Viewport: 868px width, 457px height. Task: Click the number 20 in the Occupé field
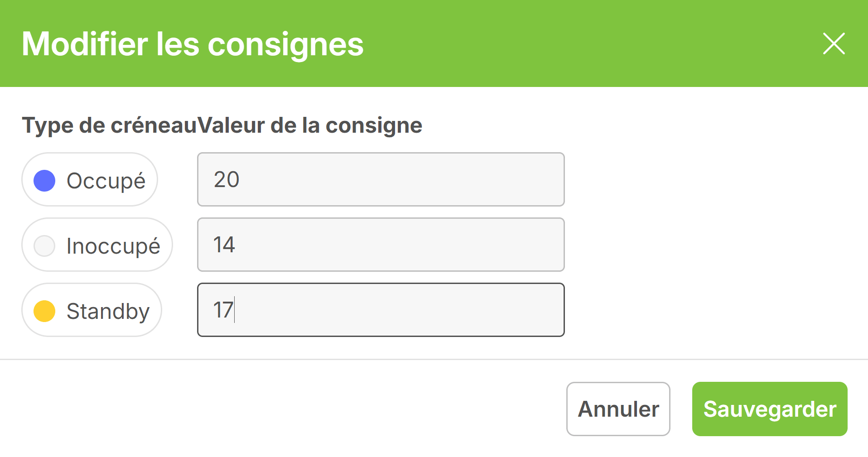[227, 179]
